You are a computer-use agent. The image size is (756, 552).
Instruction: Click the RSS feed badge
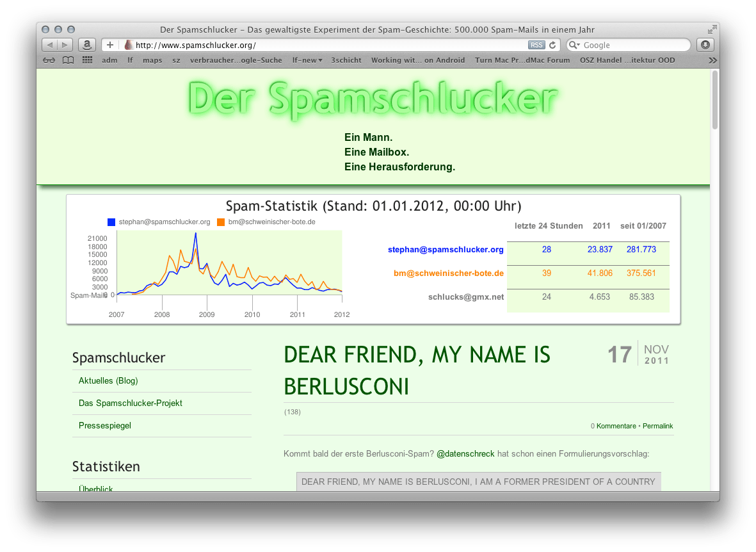(x=536, y=45)
